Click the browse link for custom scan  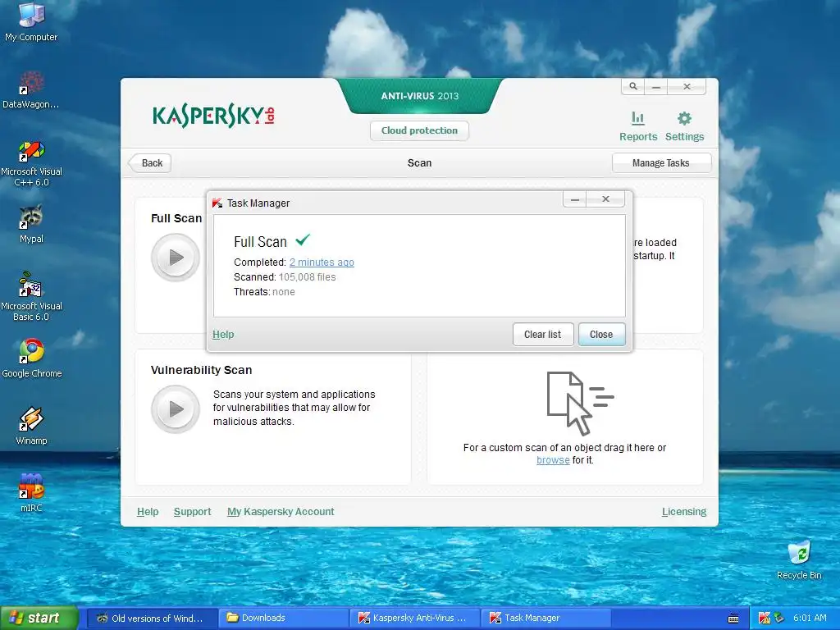tap(553, 460)
